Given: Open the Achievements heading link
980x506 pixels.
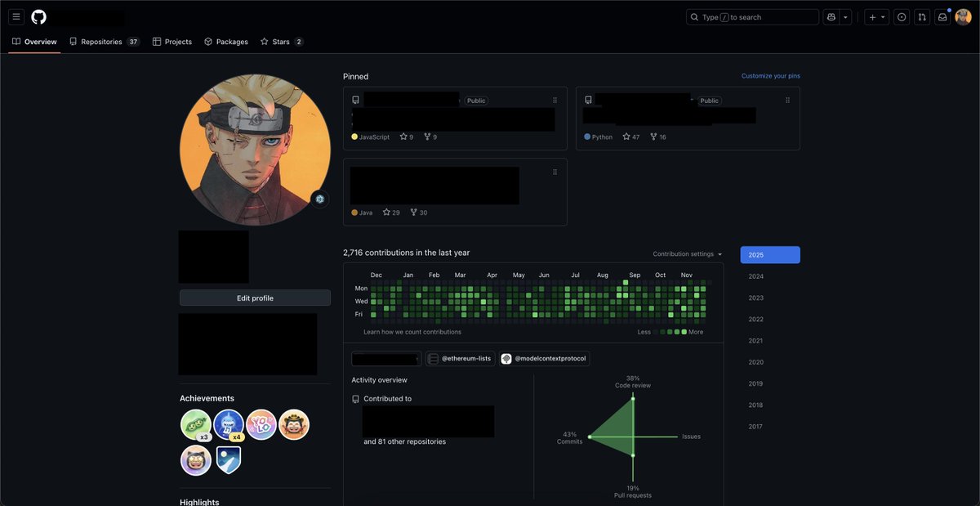Looking at the screenshot, I should point(207,398).
